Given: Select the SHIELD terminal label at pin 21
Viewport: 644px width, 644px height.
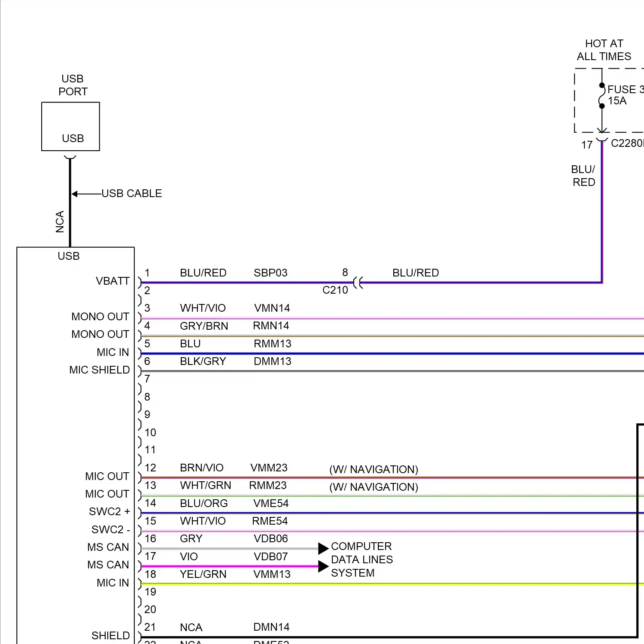Looking at the screenshot, I should click(111, 635).
